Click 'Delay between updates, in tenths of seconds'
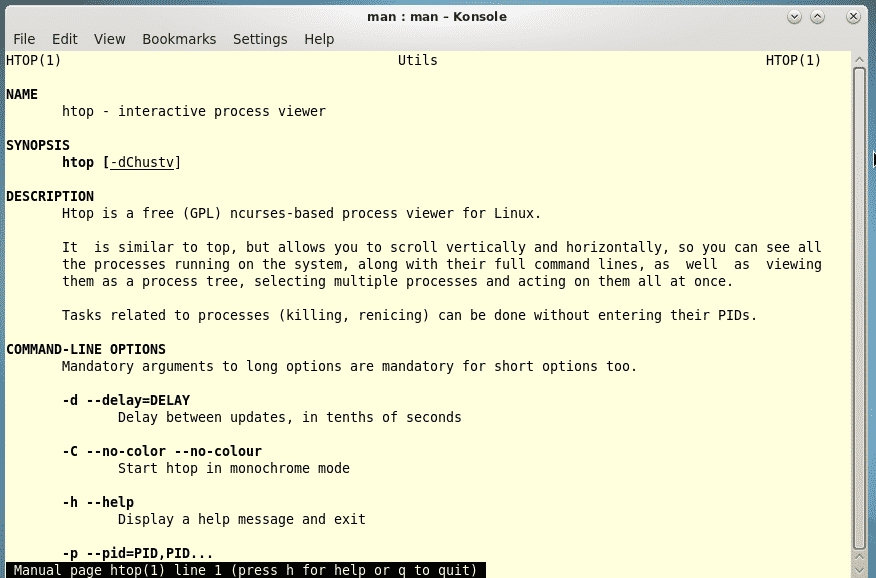876x578 pixels. pyautogui.click(x=289, y=417)
